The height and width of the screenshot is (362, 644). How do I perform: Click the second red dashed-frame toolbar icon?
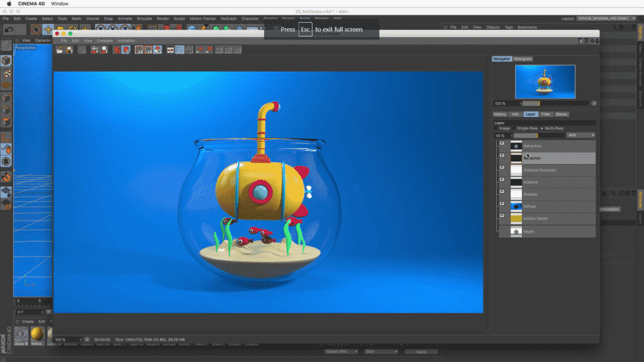148,50
